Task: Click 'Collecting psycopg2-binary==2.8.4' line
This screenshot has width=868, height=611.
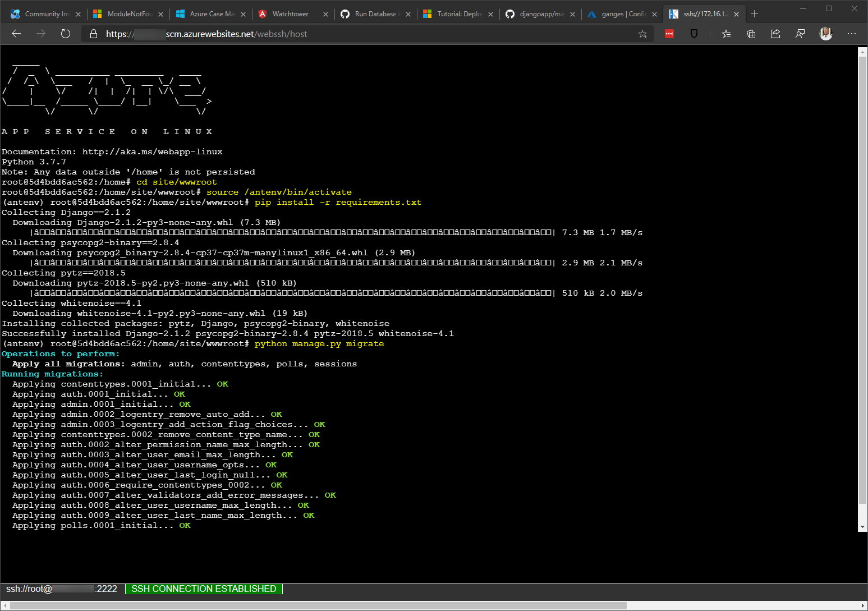Action: (x=90, y=242)
